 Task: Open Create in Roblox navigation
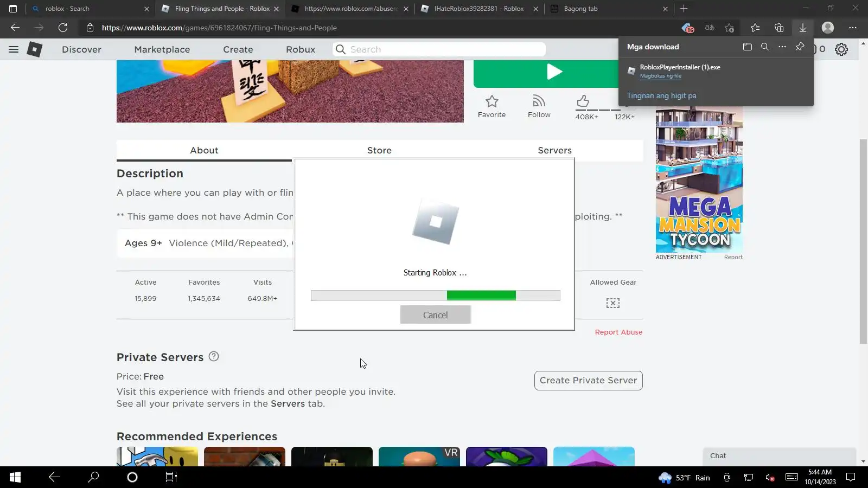tap(238, 49)
